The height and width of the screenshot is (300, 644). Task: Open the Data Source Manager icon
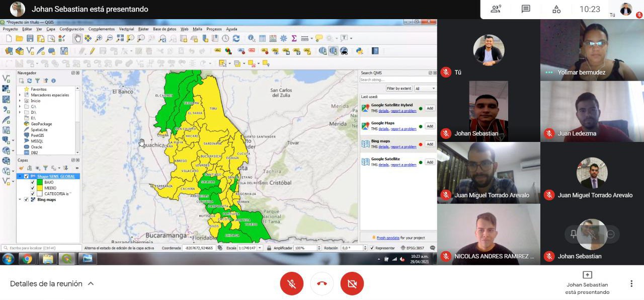(x=9, y=51)
